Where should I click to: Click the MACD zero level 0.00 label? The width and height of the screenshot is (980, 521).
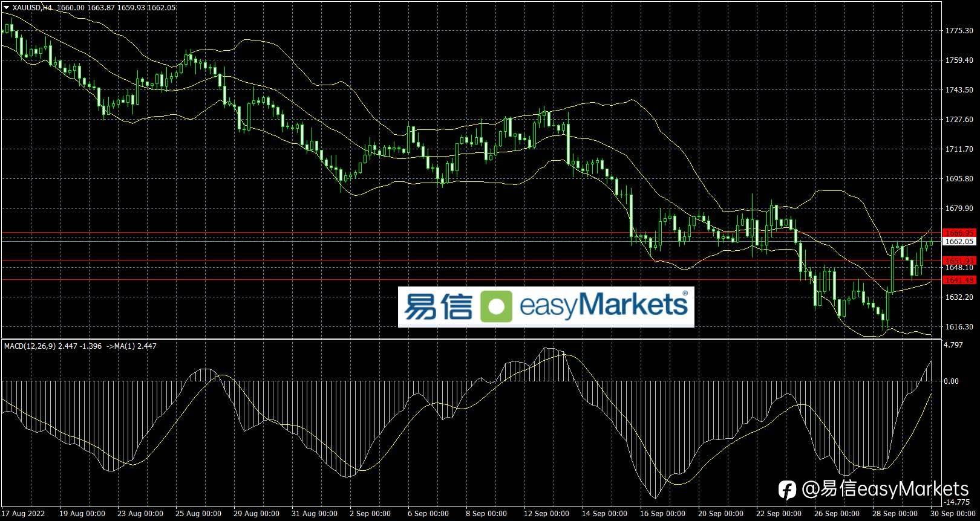tap(952, 381)
